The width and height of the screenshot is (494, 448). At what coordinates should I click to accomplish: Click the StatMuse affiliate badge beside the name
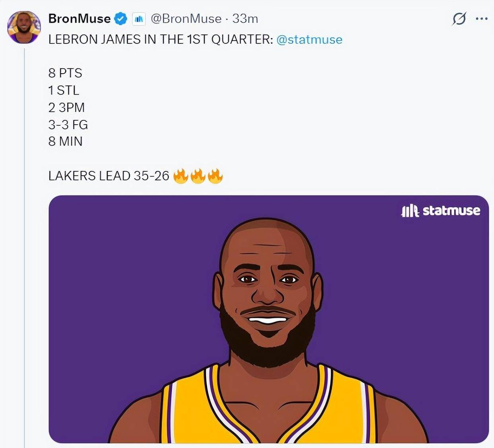tap(139, 19)
